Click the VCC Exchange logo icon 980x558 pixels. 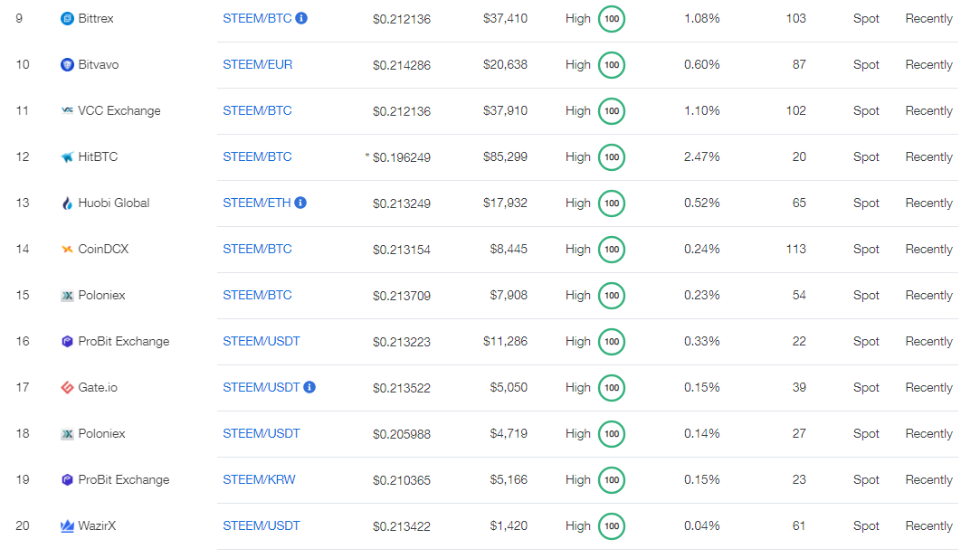pyautogui.click(x=67, y=111)
